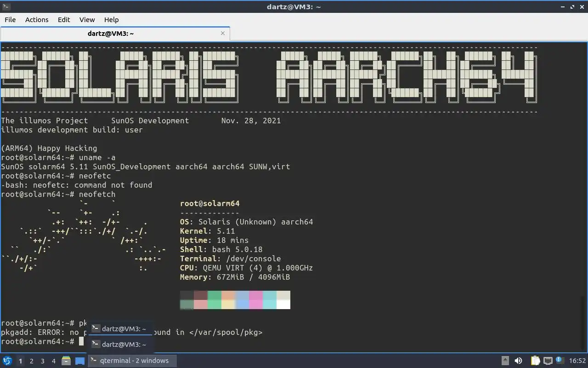Close the qterminal window
Image resolution: width=588 pixels, height=368 pixels.
click(x=581, y=6)
